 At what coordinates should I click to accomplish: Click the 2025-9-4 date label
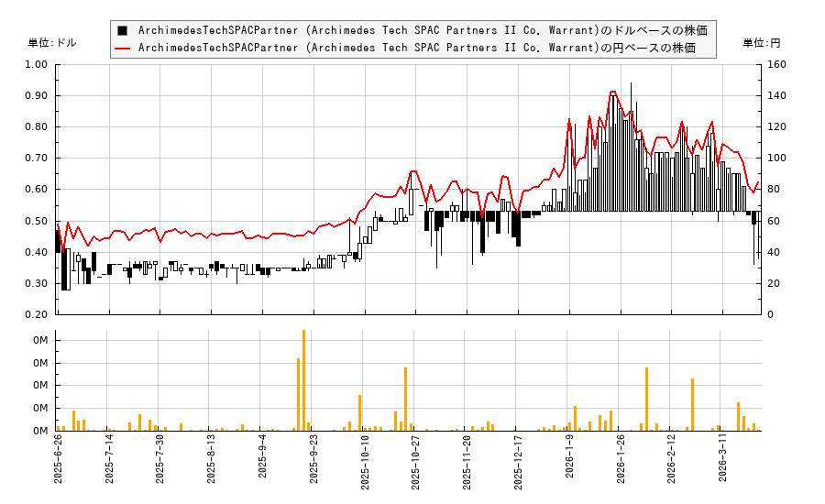click(262, 456)
